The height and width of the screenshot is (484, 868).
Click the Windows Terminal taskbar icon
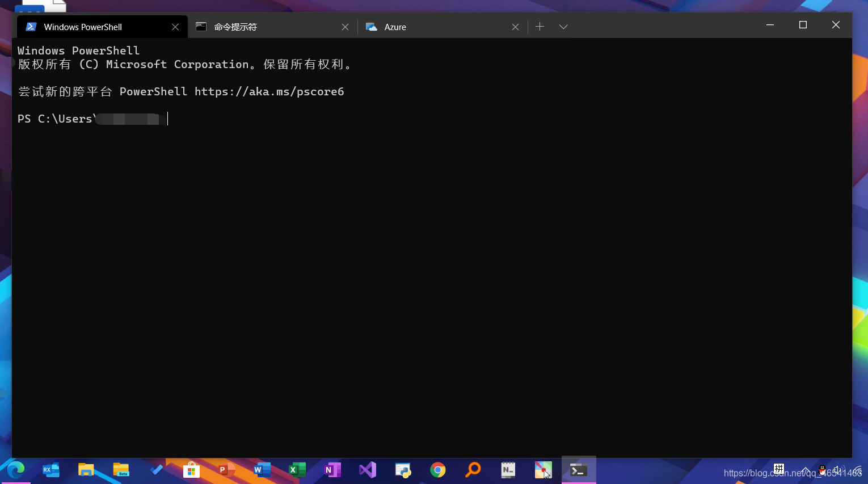pos(579,470)
